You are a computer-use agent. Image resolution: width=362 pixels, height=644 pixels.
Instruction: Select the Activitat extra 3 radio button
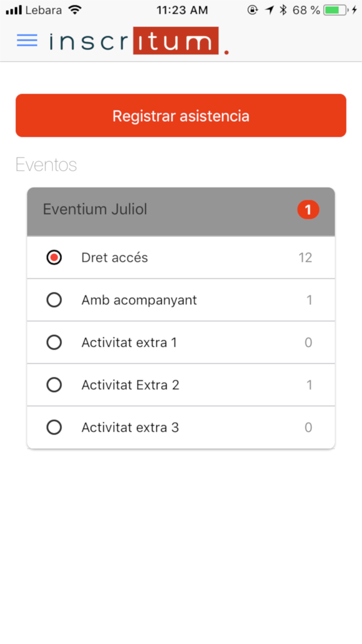54,428
